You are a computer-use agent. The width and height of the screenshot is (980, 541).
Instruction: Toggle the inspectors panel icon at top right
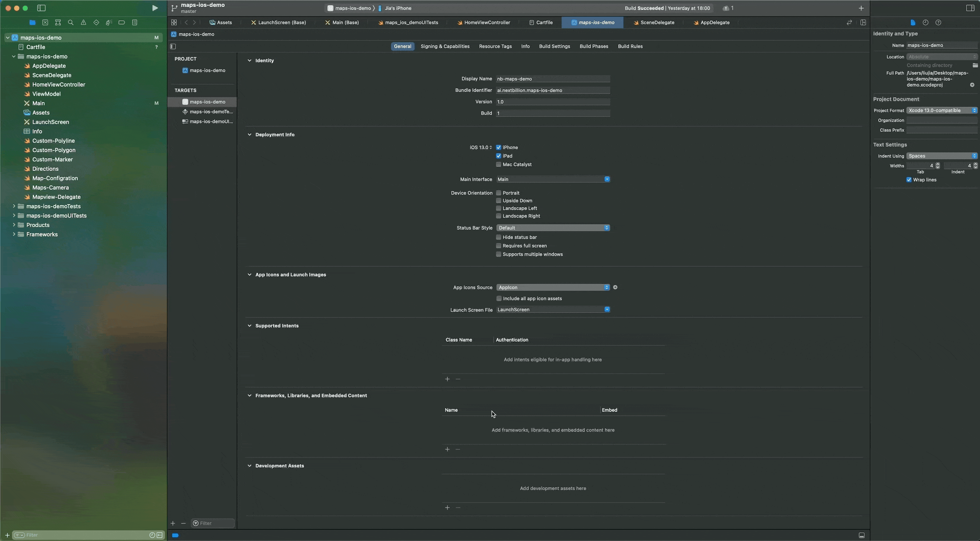[x=970, y=8]
